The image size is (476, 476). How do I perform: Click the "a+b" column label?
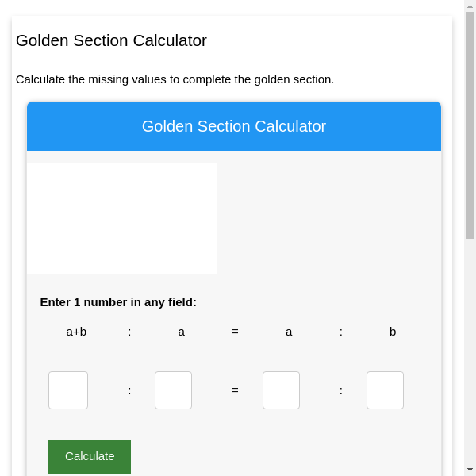coord(76,332)
